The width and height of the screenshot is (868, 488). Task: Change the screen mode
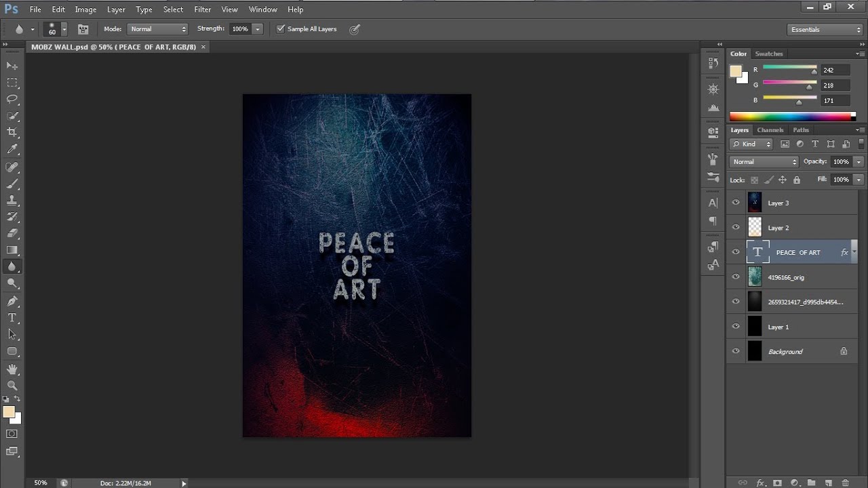click(12, 451)
